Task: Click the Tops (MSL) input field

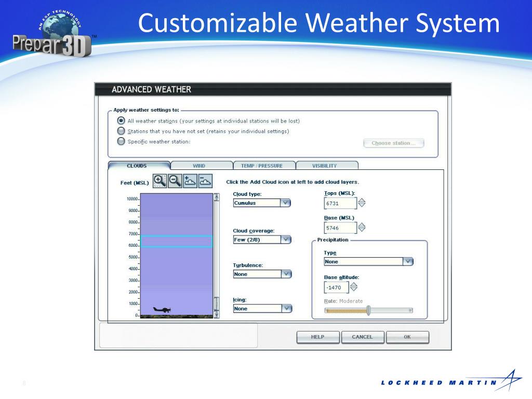Action: tap(340, 203)
